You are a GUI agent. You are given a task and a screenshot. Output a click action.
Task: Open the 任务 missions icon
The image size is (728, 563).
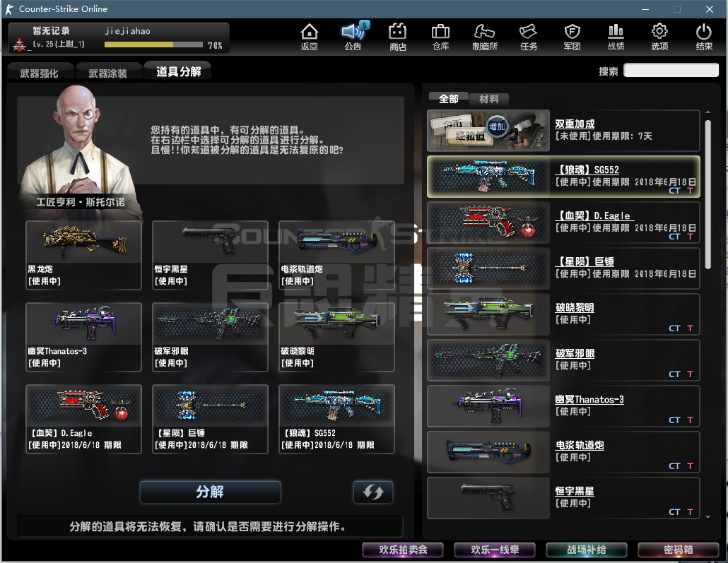click(x=529, y=37)
